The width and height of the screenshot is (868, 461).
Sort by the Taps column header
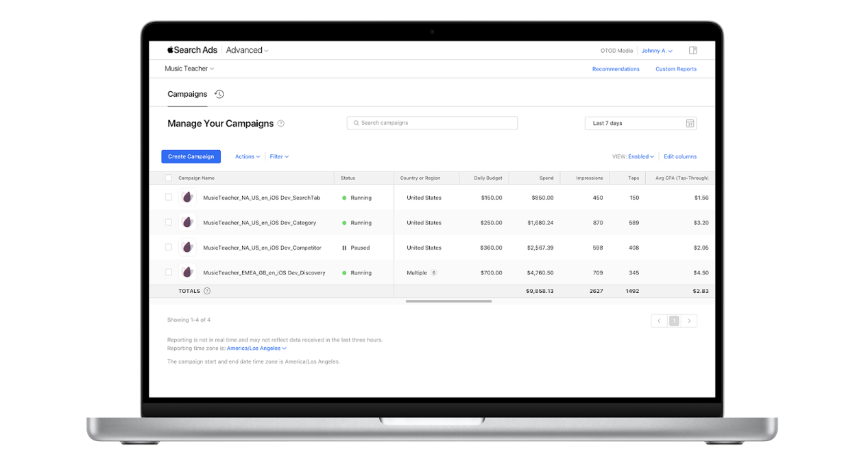634,178
